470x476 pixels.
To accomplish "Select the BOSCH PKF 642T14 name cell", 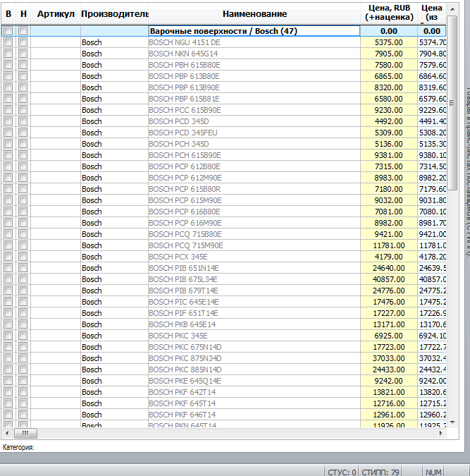I will click(x=254, y=392).
